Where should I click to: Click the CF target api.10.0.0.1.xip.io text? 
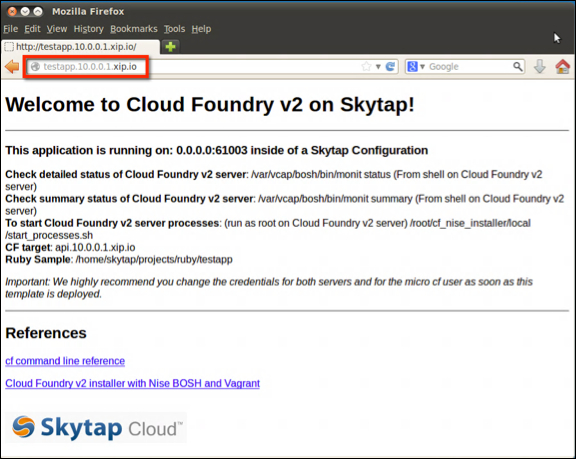pyautogui.click(x=70, y=247)
